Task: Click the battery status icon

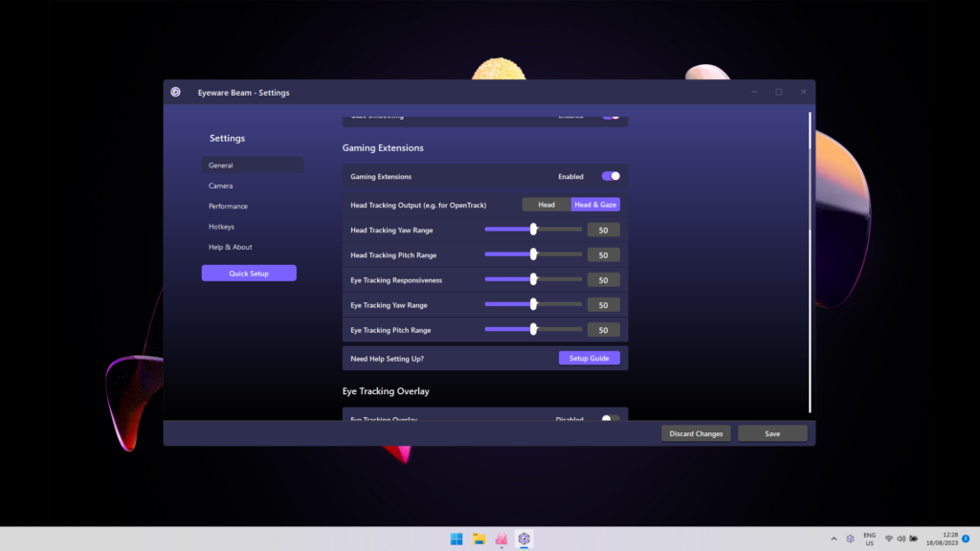Action: (913, 539)
